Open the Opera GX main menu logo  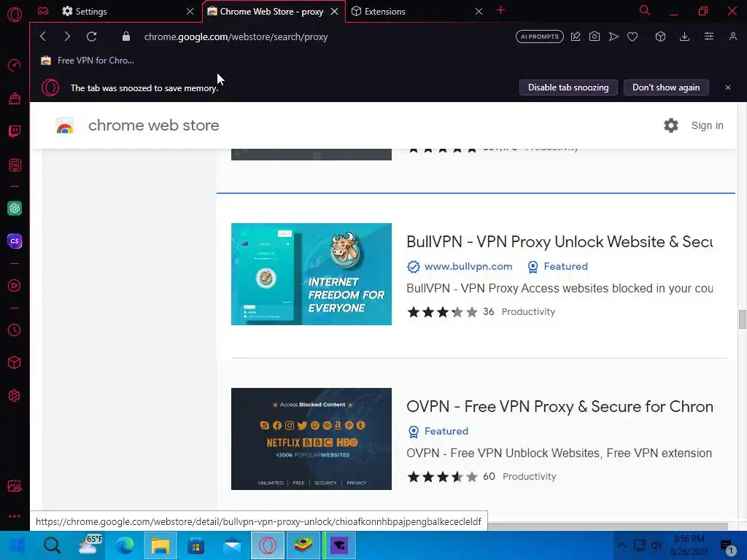point(15,15)
